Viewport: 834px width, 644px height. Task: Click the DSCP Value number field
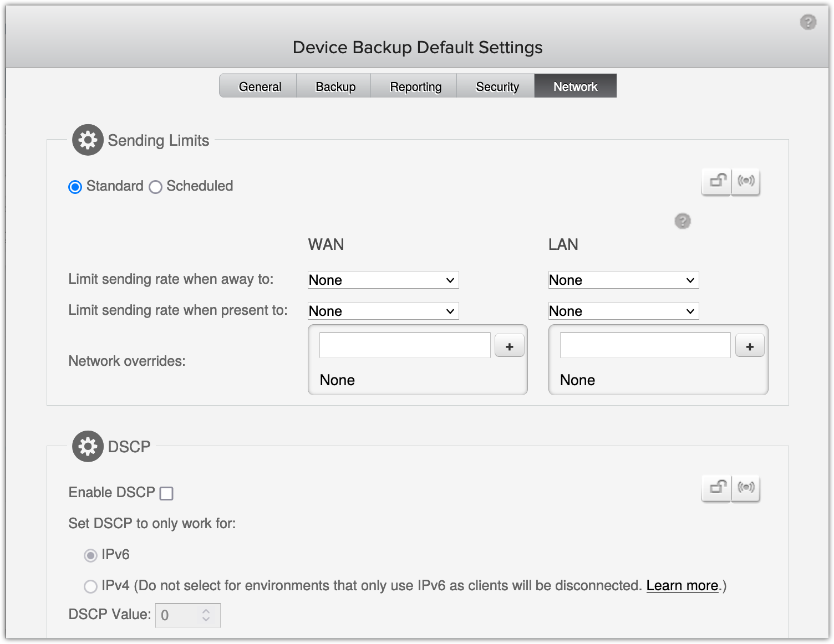coord(188,615)
